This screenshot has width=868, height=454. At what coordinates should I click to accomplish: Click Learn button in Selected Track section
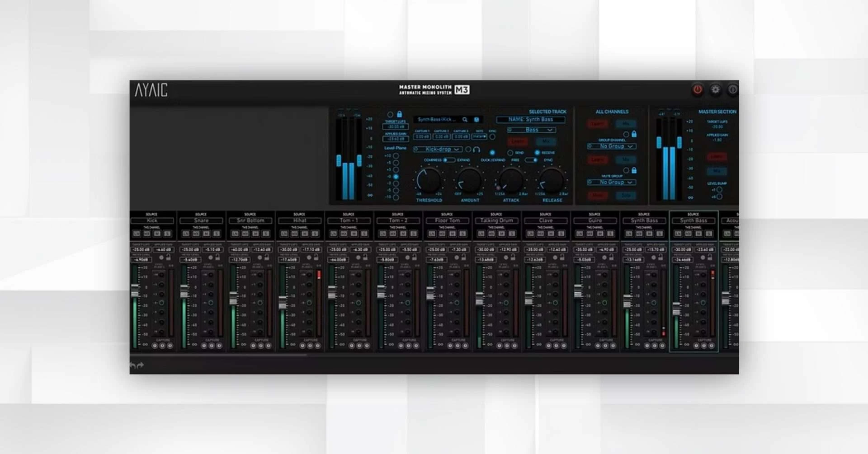click(x=518, y=141)
